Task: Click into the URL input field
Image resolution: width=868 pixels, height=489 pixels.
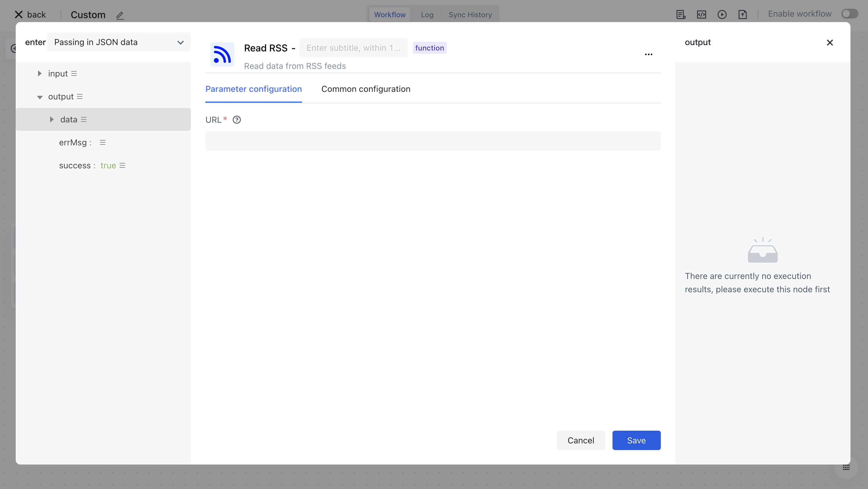Action: click(433, 141)
